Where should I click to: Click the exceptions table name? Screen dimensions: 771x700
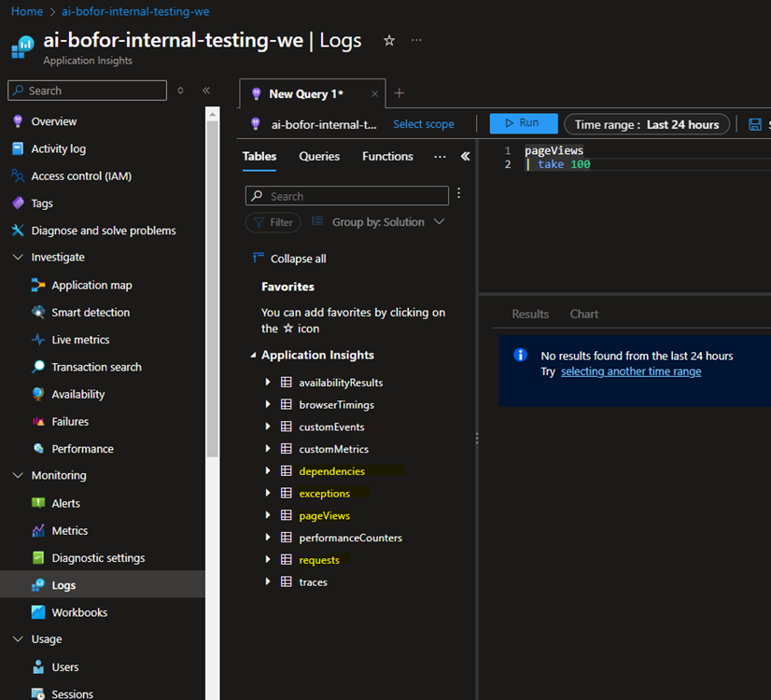(324, 494)
